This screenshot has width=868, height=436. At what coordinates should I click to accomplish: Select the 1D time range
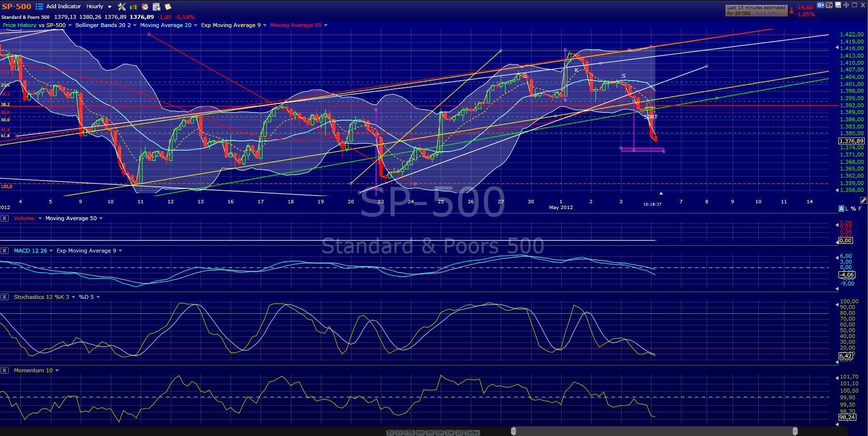459,432
